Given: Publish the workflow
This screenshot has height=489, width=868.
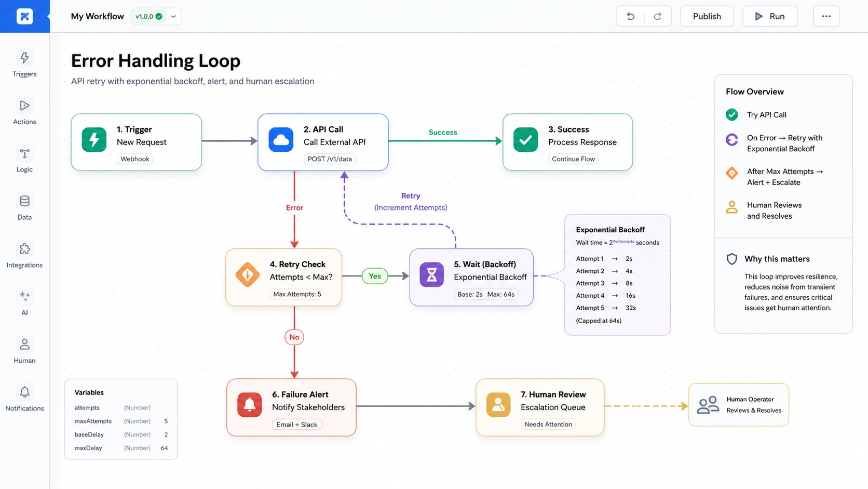Looking at the screenshot, I should (x=707, y=16).
